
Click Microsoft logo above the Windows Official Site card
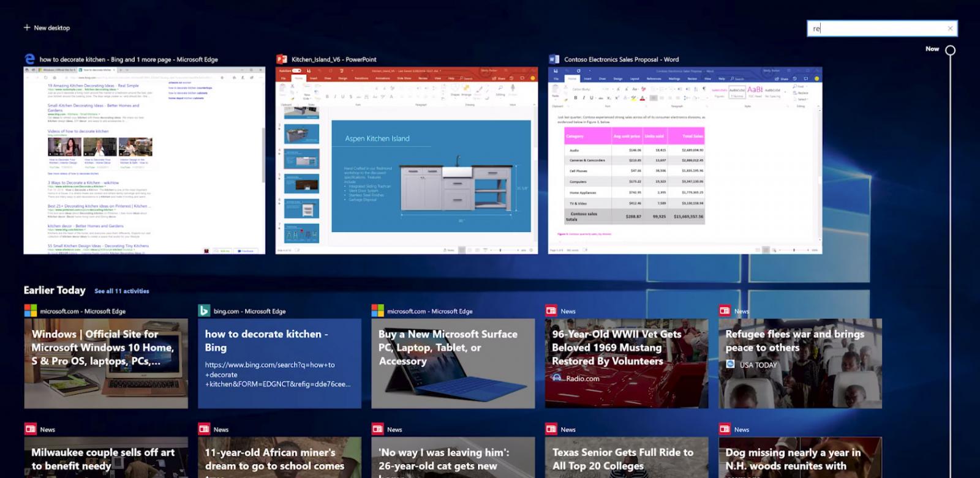pyautogui.click(x=30, y=311)
